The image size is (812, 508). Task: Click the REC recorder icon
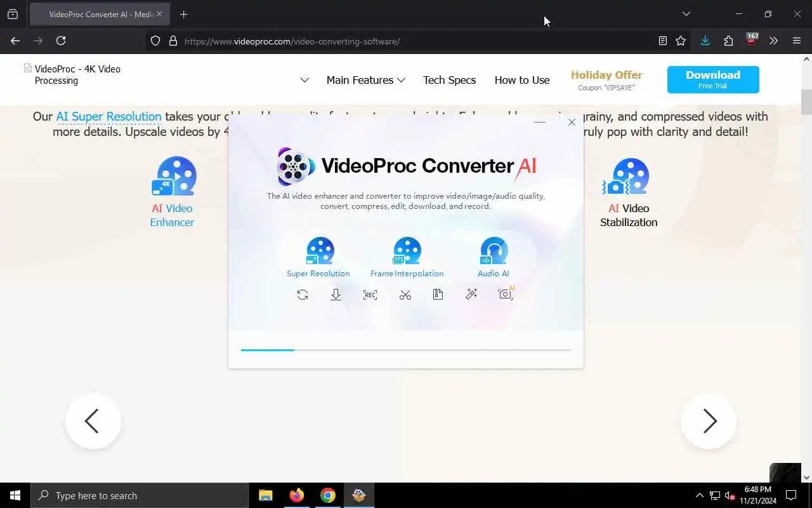click(370, 295)
